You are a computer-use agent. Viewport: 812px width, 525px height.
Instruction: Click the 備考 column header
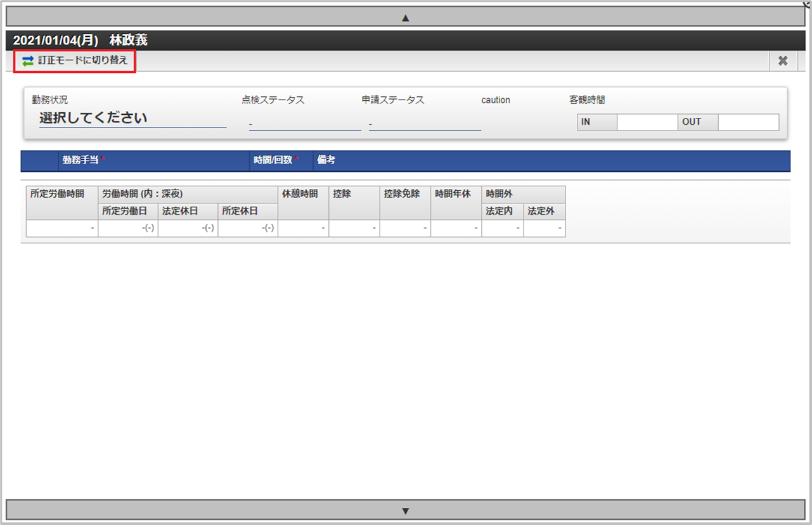click(x=325, y=161)
